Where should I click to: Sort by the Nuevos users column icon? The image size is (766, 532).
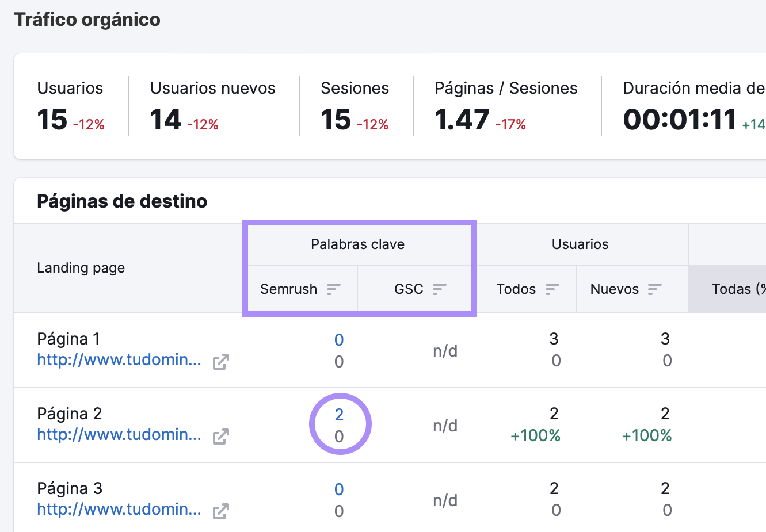pos(655,289)
